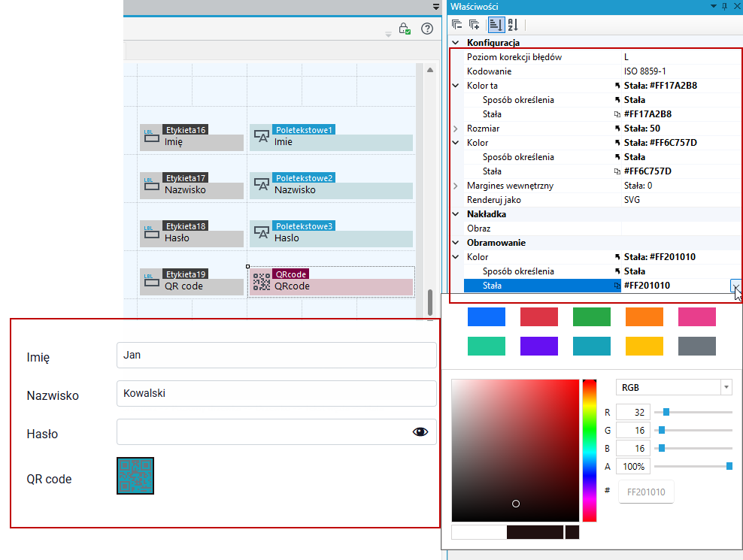Expand the Rozmiar property
743x560 pixels.
coord(456,129)
